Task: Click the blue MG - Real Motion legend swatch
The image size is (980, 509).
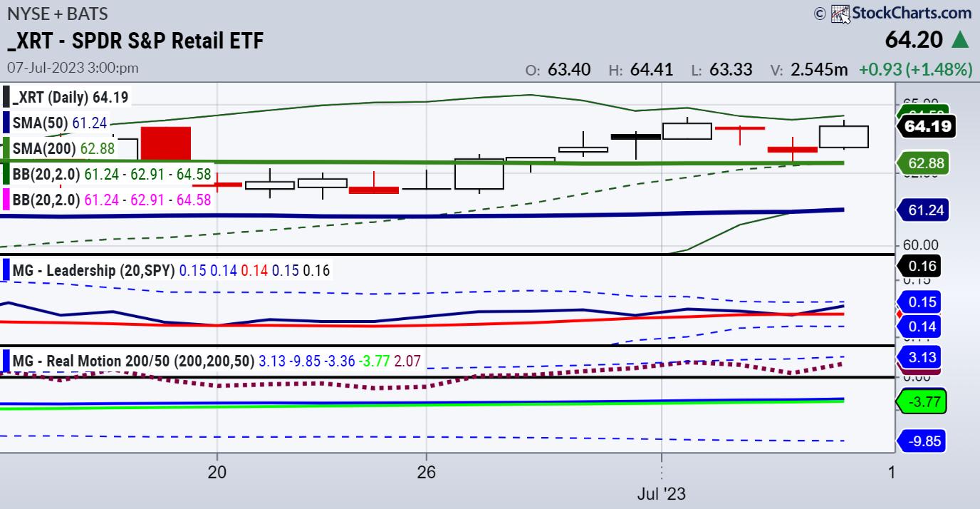Action: pos(6,361)
